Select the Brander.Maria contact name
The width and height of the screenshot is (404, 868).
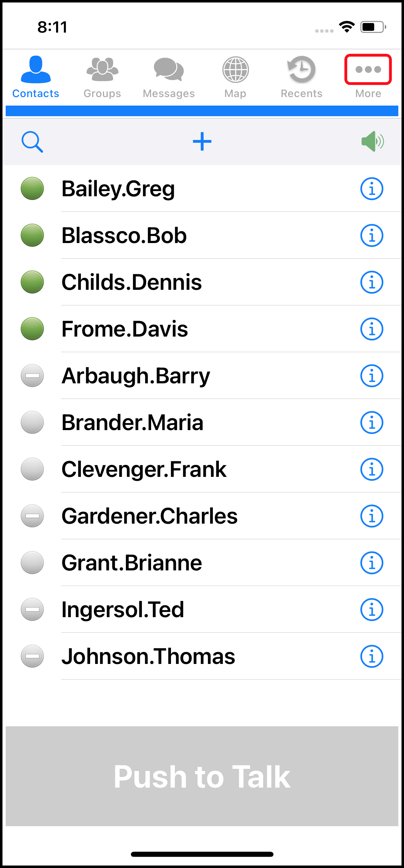click(132, 423)
